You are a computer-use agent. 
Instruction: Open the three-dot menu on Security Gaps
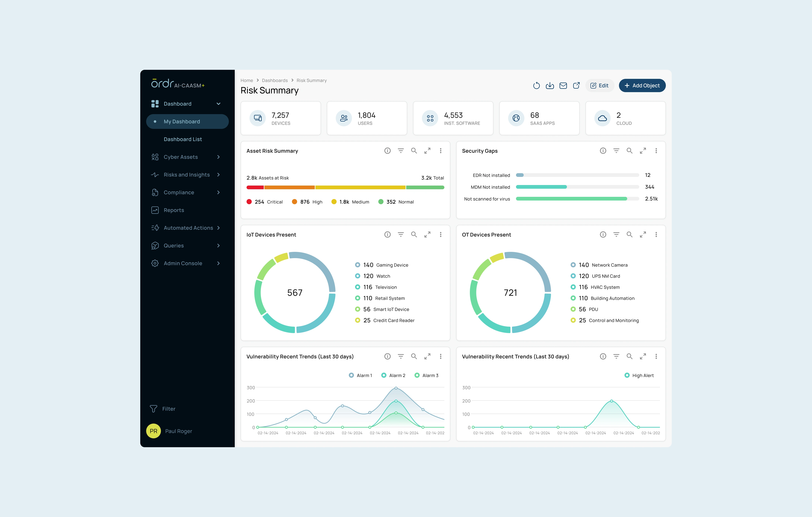(656, 151)
